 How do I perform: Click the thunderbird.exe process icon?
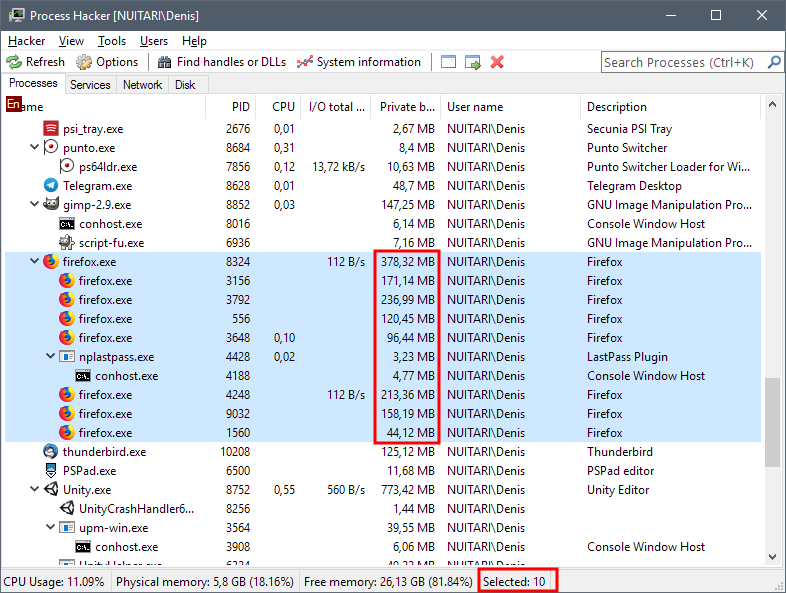pyautogui.click(x=51, y=451)
